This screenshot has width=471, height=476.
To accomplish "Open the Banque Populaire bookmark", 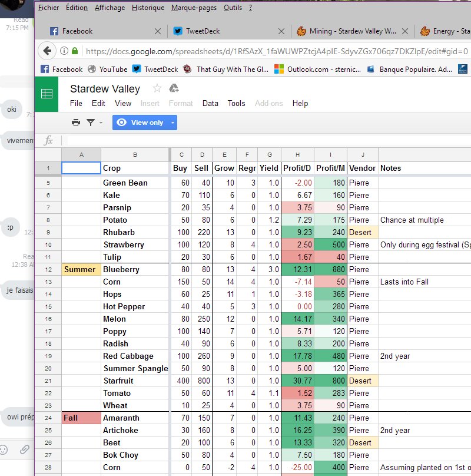I will coord(410,69).
